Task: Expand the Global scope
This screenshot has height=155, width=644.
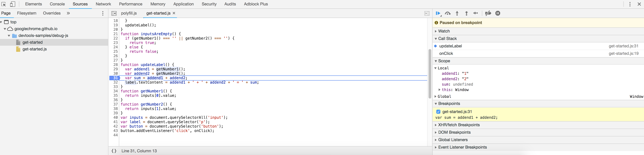Action: (435, 96)
